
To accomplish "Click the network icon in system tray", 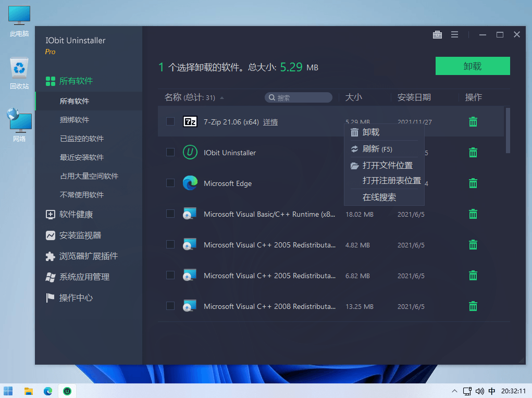I will coord(467,391).
